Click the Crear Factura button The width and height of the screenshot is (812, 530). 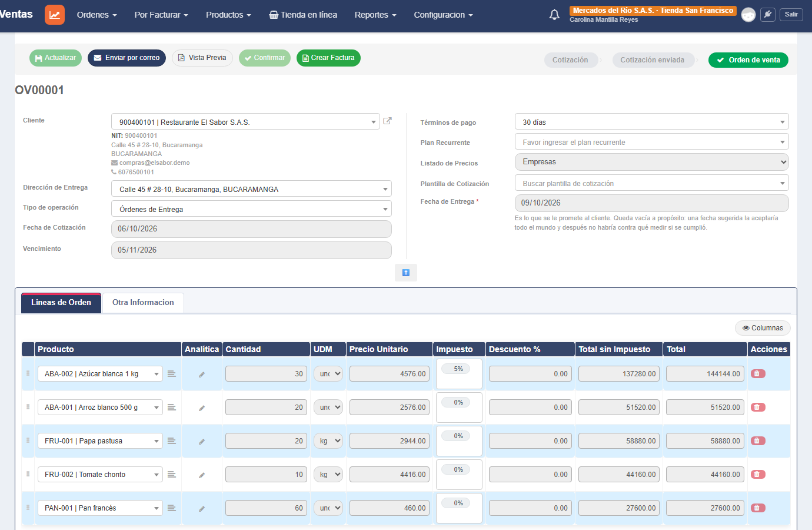(x=328, y=58)
